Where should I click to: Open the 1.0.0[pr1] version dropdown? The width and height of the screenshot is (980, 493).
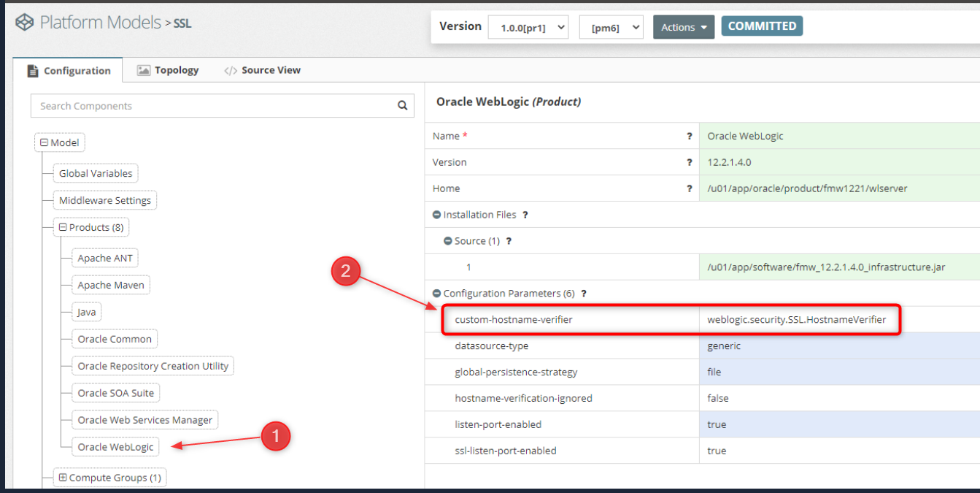(528, 28)
